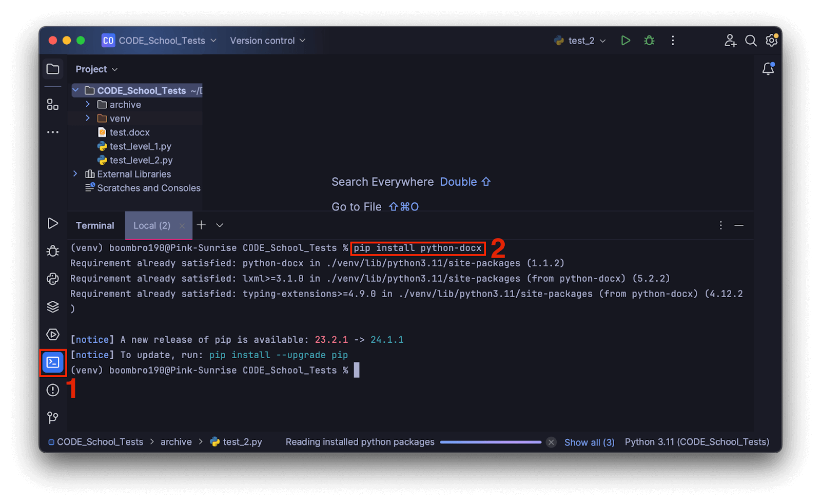Open the Python Console icon
Image resolution: width=821 pixels, height=504 pixels.
pos(53,279)
